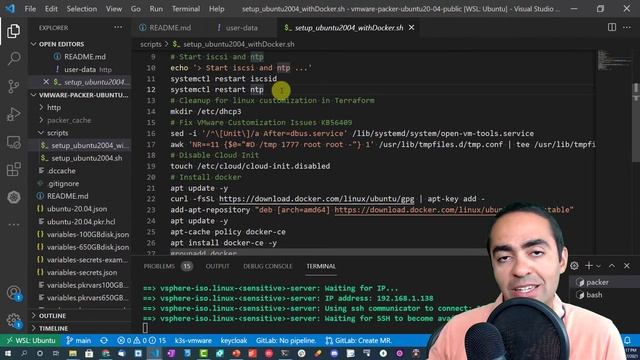Viewport: 640px width, 360px height.
Task: Maximize the terminal panel size
Action: tap(612, 266)
